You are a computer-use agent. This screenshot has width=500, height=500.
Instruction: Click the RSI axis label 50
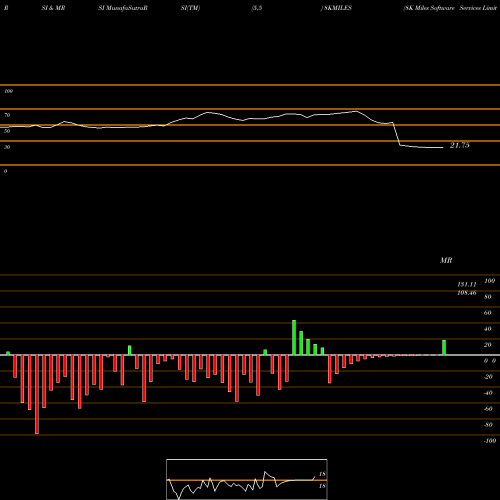pyautogui.click(x=7, y=131)
